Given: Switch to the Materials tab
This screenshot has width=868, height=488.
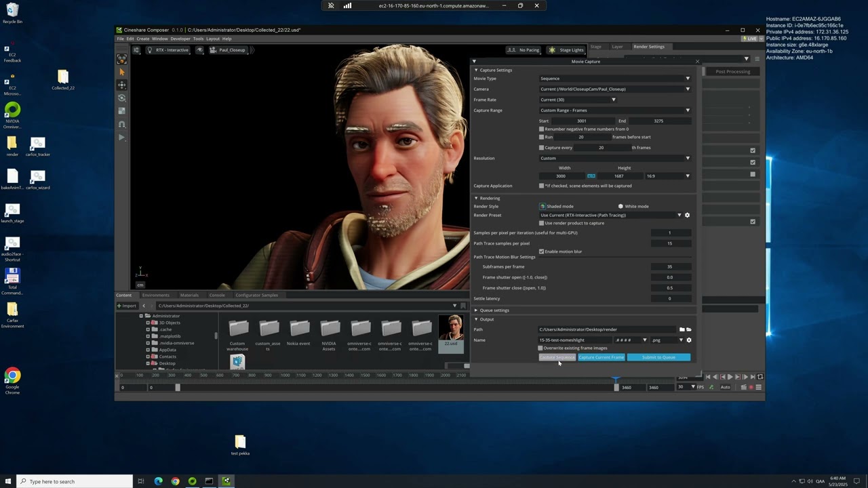Looking at the screenshot, I should [x=189, y=296].
